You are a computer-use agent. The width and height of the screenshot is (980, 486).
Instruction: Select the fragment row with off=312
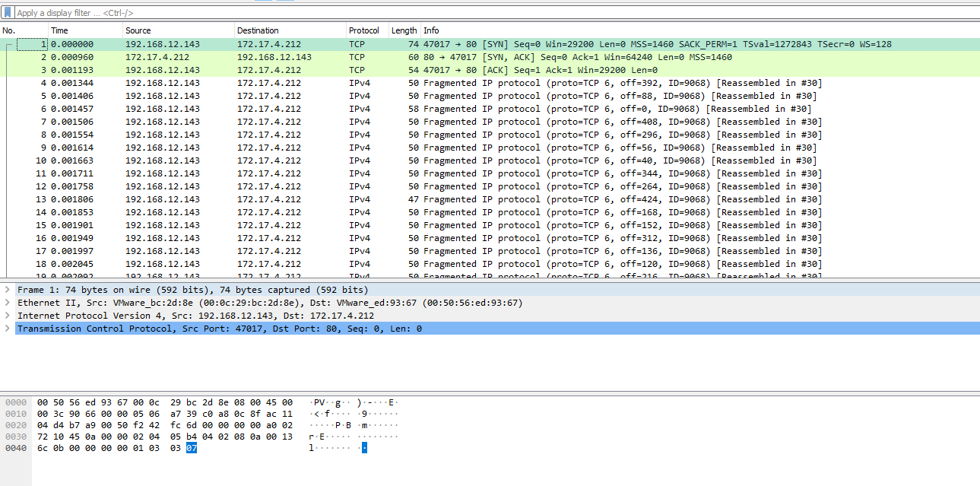point(490,238)
